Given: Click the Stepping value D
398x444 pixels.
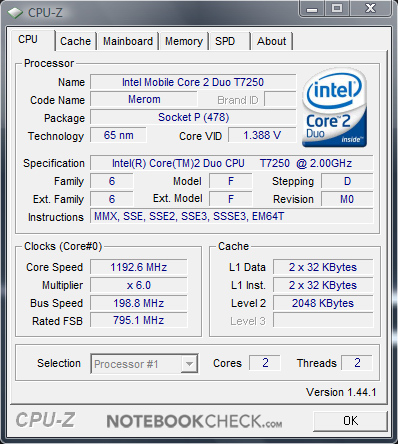Looking at the screenshot, I should 347,181.
